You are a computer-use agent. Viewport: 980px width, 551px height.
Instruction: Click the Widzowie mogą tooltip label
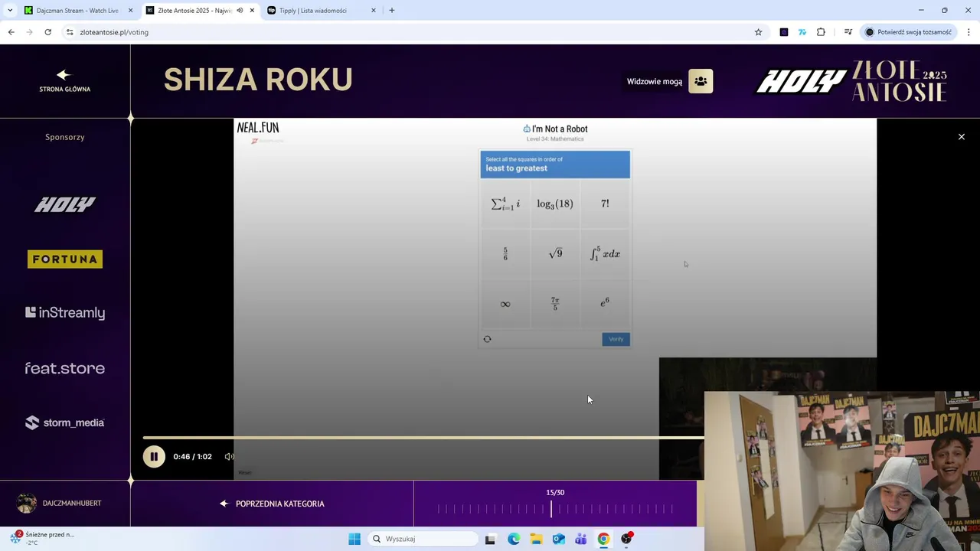click(x=655, y=82)
